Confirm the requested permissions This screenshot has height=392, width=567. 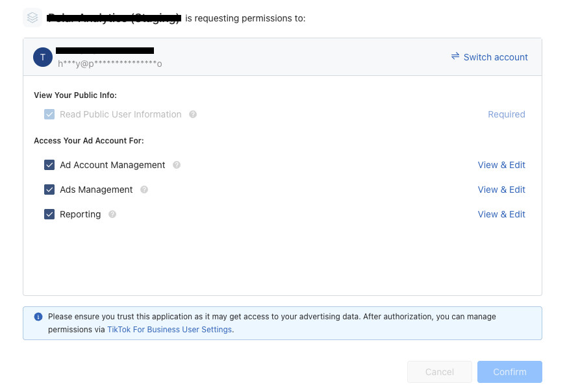coord(509,372)
